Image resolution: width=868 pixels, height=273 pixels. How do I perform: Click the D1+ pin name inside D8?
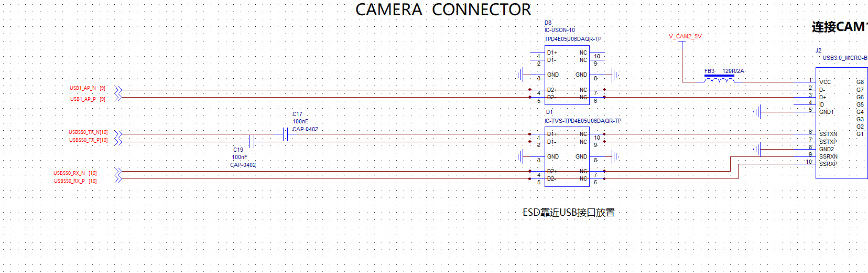click(x=552, y=52)
